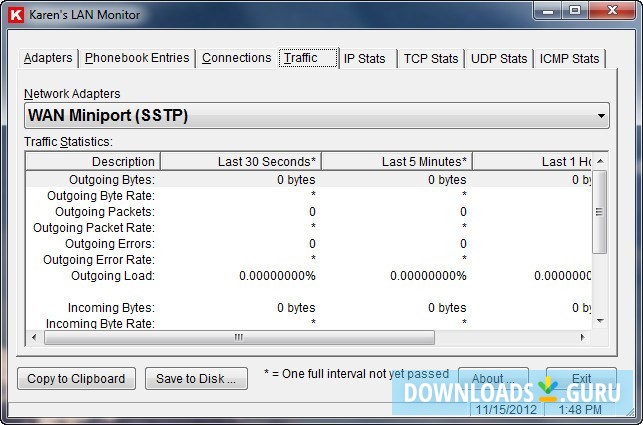The image size is (643, 425).
Task: Click vertical scrollbar up arrow
Action: tap(600, 161)
